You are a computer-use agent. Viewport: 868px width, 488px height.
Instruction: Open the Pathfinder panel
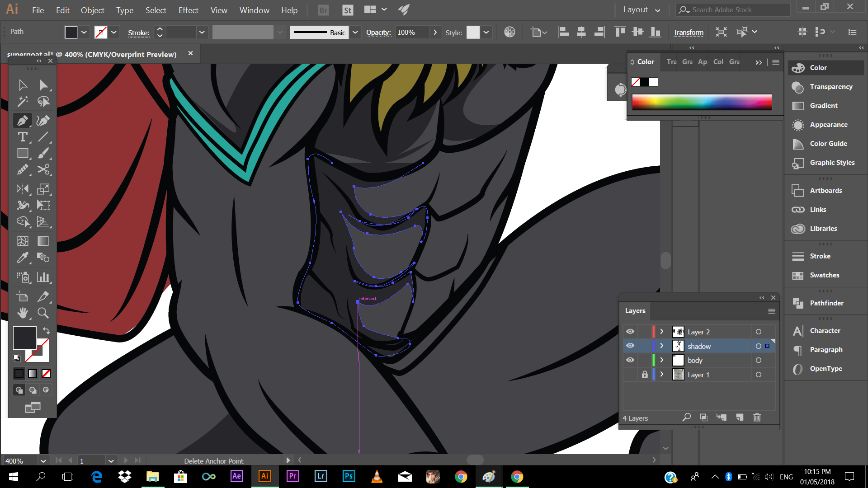coord(826,303)
